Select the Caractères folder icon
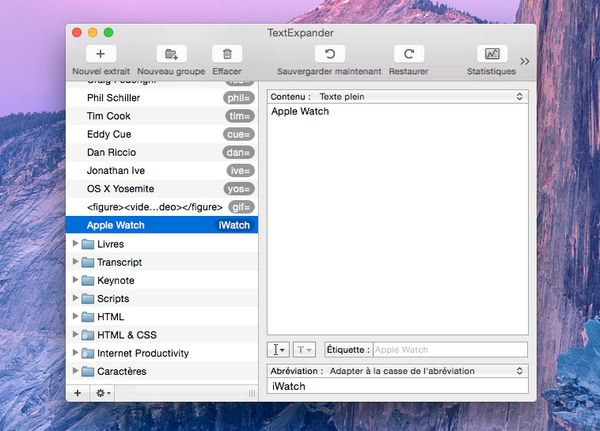600x431 pixels. pyautogui.click(x=88, y=371)
